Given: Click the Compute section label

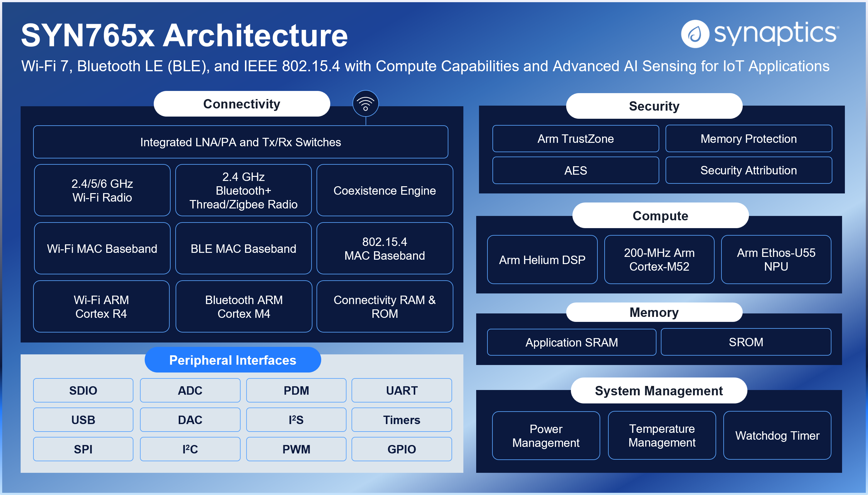Looking at the screenshot, I should click(660, 216).
